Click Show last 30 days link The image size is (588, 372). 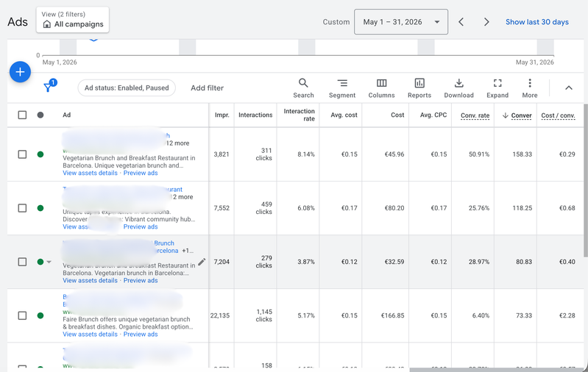(x=537, y=22)
